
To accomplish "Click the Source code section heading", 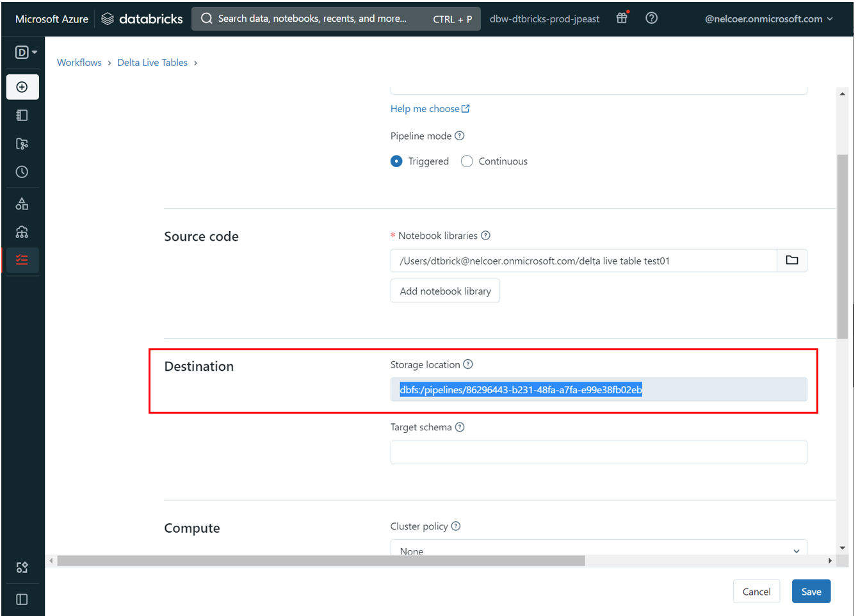I will click(201, 236).
